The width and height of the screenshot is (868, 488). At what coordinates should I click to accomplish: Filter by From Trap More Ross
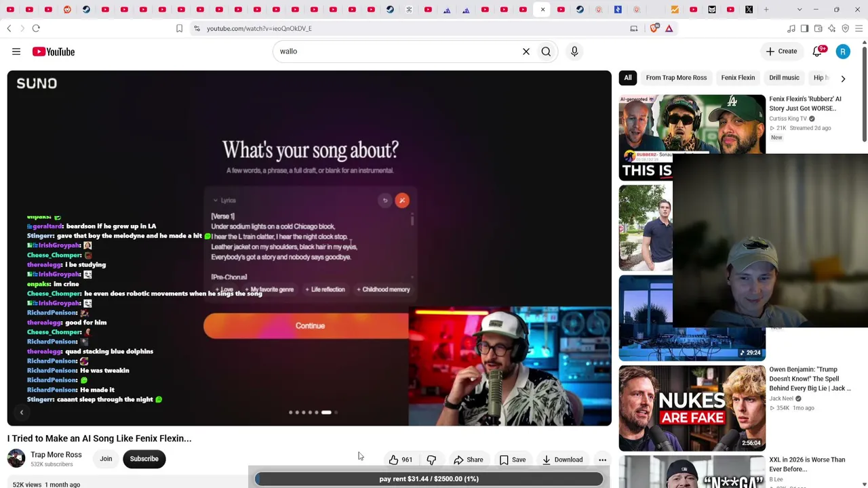tap(676, 78)
